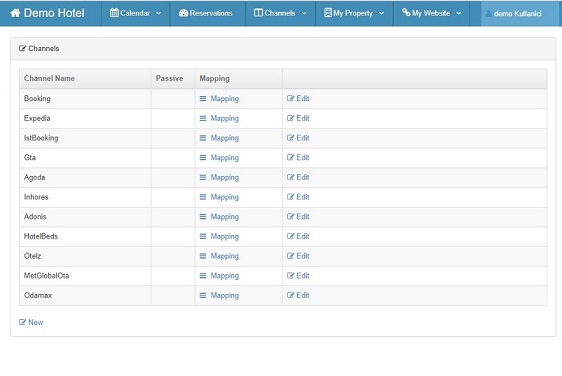The image size is (562, 376).
Task: Click the Reservations dashboard icon
Action: pos(184,13)
